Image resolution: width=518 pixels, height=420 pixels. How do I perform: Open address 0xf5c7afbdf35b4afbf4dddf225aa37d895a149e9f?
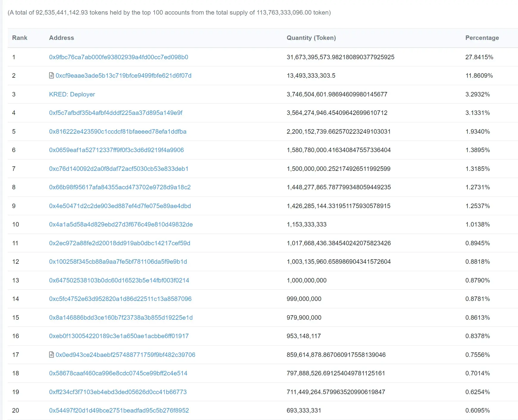coord(116,113)
